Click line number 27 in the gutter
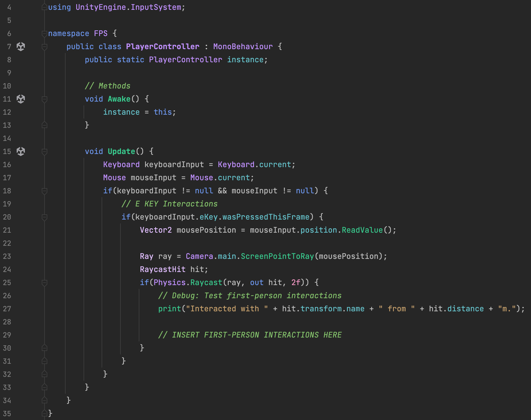Viewport: 531px width, 420px height. [x=7, y=309]
